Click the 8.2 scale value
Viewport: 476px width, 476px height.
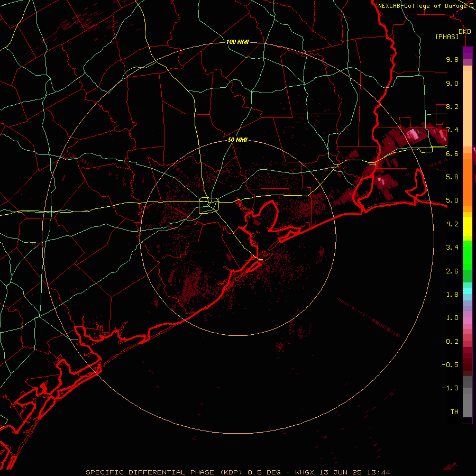pyautogui.click(x=452, y=106)
